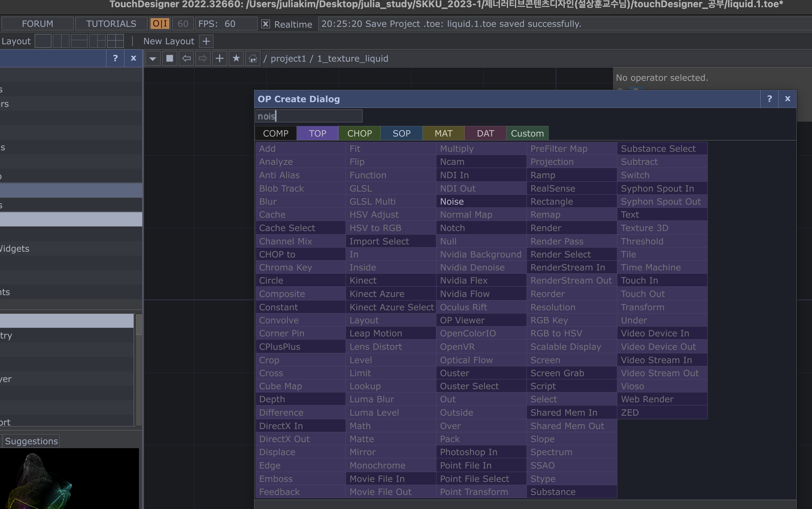The height and width of the screenshot is (509, 812).
Task: Click the pane type dropdown arrow
Action: (153, 59)
